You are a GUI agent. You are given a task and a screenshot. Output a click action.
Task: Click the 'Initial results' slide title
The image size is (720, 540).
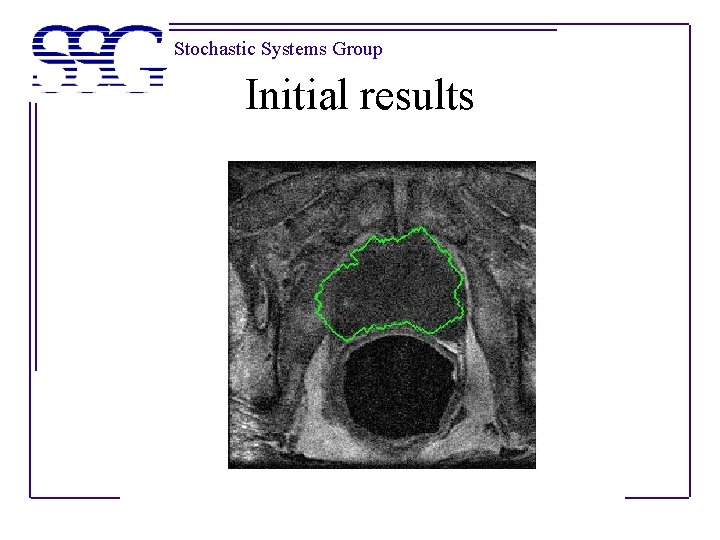[360, 95]
